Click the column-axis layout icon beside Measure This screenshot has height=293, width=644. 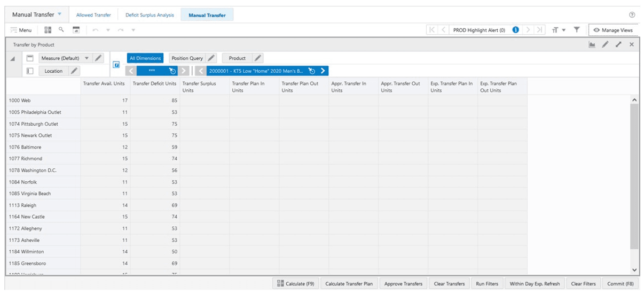(30, 58)
